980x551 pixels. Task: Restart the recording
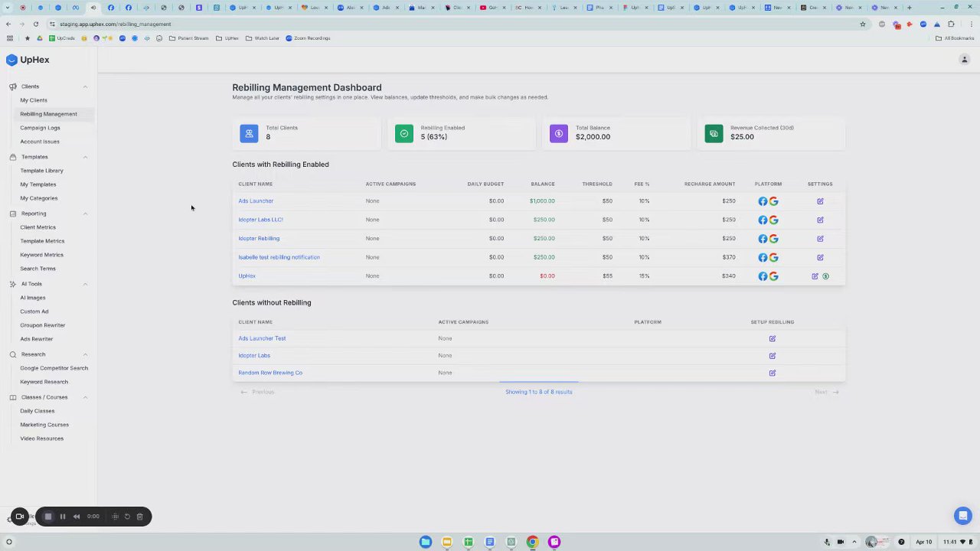tap(127, 517)
